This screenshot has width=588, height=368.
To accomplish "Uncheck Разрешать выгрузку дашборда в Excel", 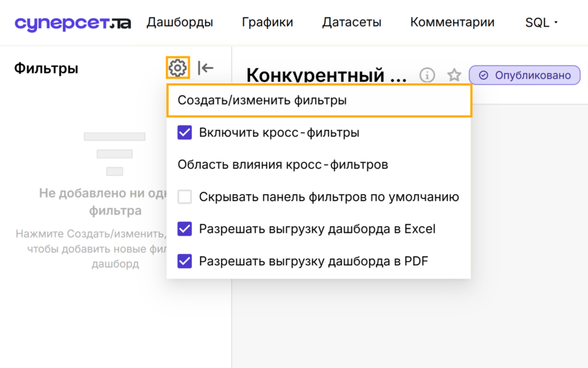I will point(184,228).
